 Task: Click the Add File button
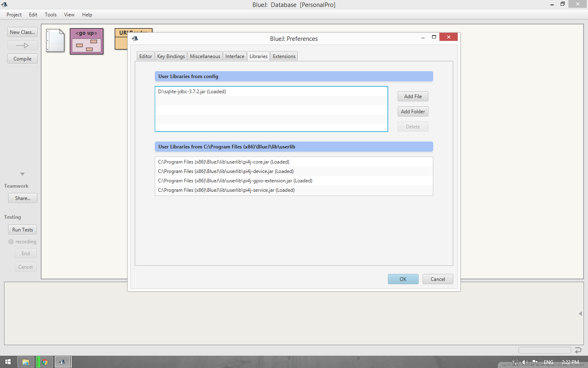click(x=413, y=96)
